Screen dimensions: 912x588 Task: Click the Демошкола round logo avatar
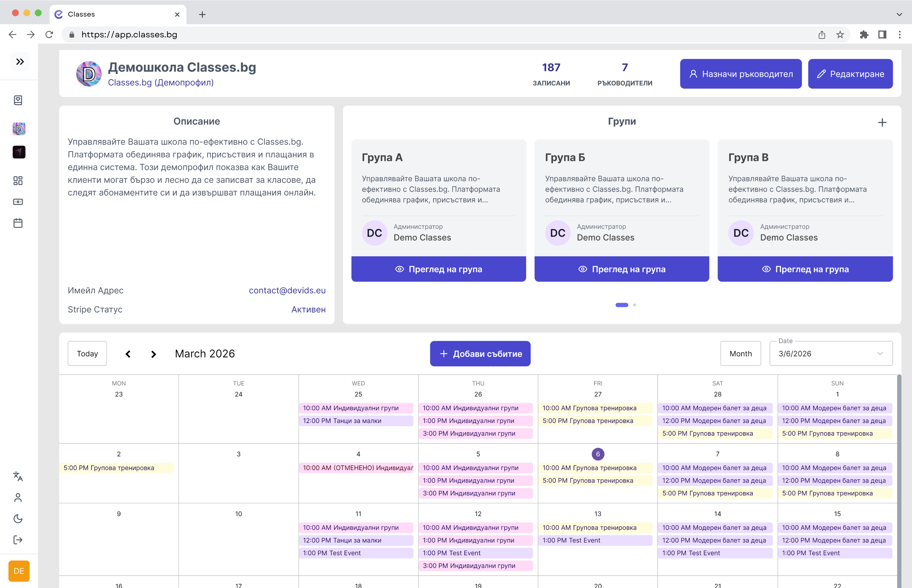pos(89,74)
